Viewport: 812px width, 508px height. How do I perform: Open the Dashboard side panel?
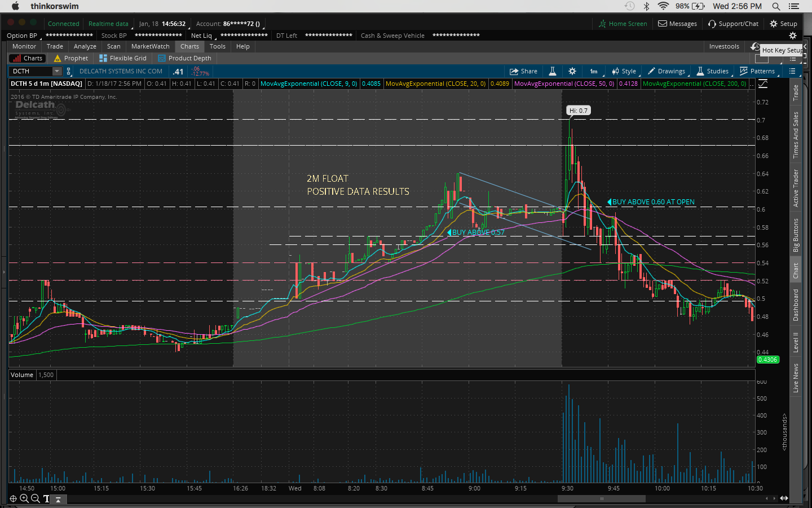(x=796, y=305)
